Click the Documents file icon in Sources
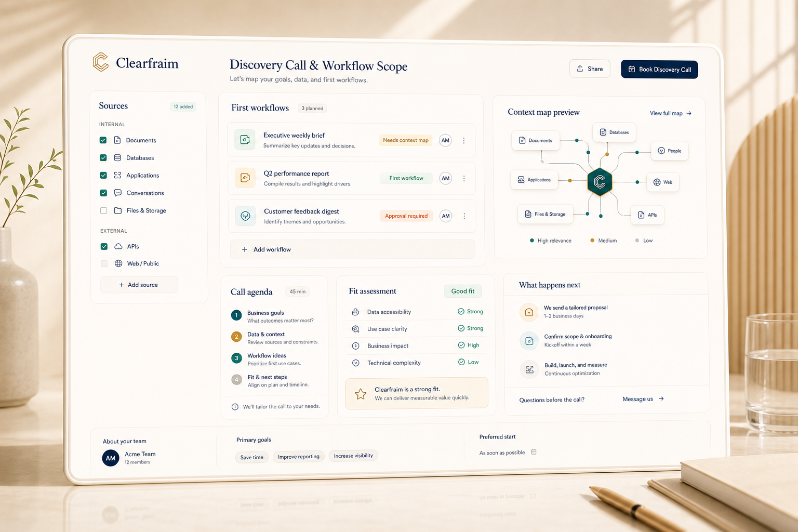The height and width of the screenshot is (532, 798). tap(117, 140)
